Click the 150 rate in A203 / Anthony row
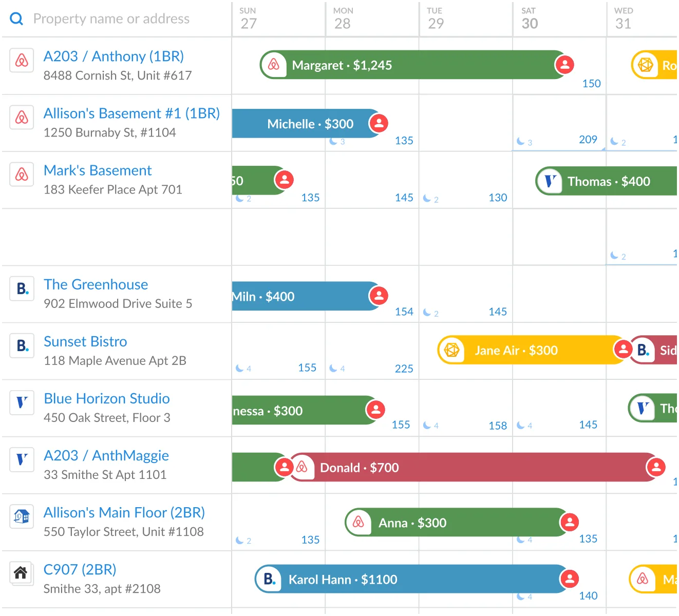Screen dimensions: 679x616 click(591, 84)
